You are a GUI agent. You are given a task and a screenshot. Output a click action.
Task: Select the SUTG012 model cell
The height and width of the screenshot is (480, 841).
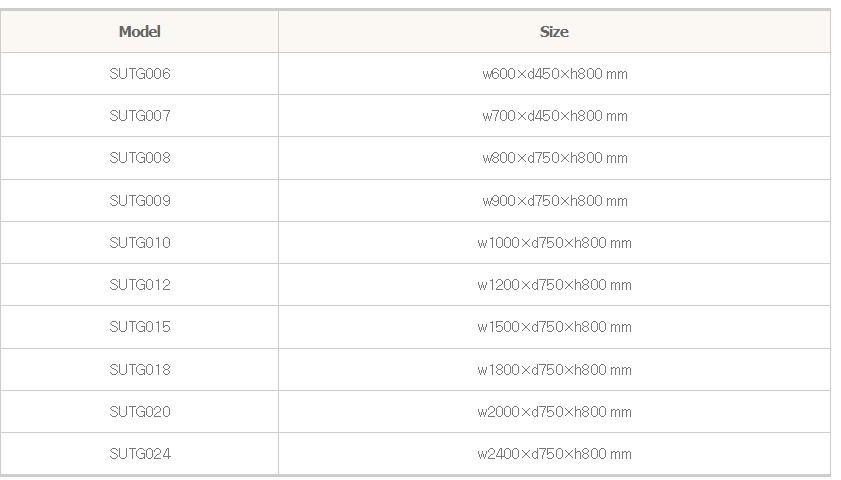tap(140, 285)
